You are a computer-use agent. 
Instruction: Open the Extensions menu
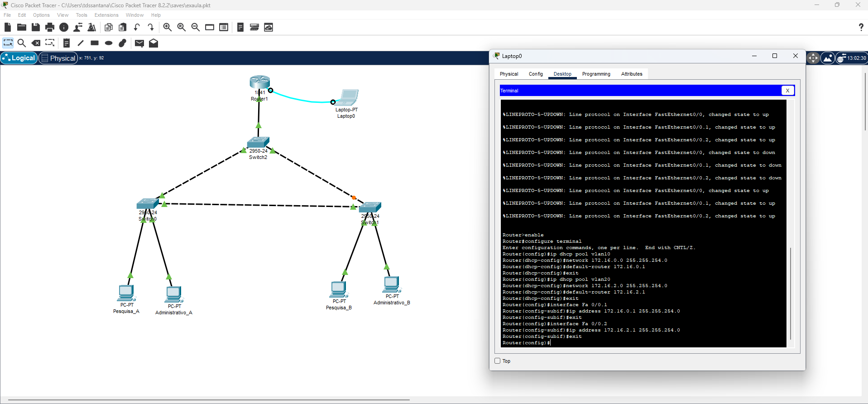(106, 15)
